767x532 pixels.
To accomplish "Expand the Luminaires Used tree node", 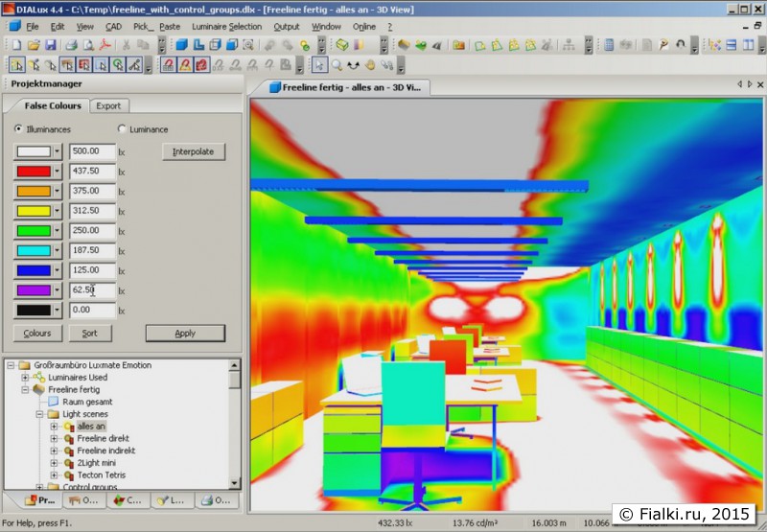I will tap(25, 378).
